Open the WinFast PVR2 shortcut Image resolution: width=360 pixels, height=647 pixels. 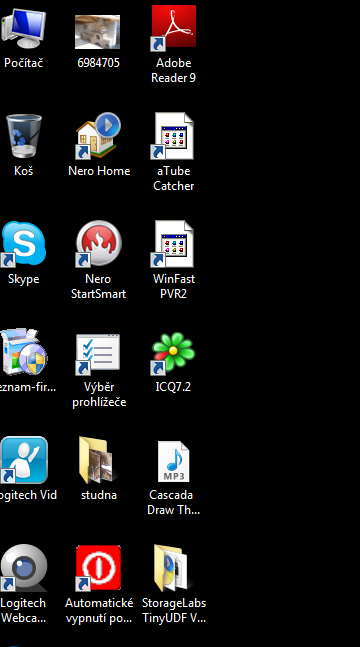pos(173,244)
